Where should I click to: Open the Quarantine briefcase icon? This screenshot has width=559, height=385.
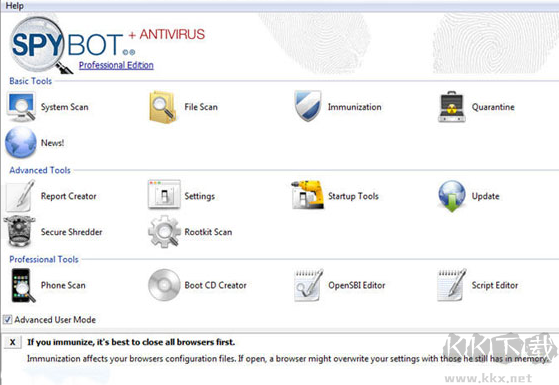[x=452, y=107]
